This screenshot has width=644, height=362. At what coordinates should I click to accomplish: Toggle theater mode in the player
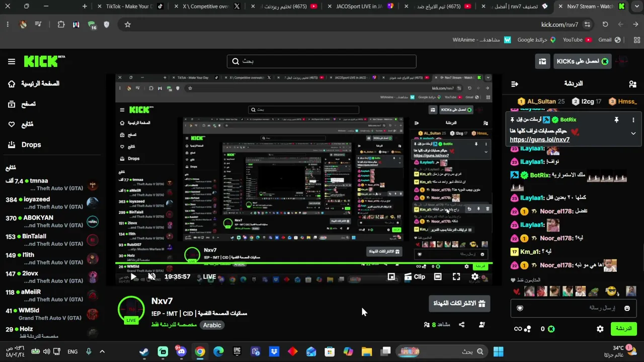[438, 277]
